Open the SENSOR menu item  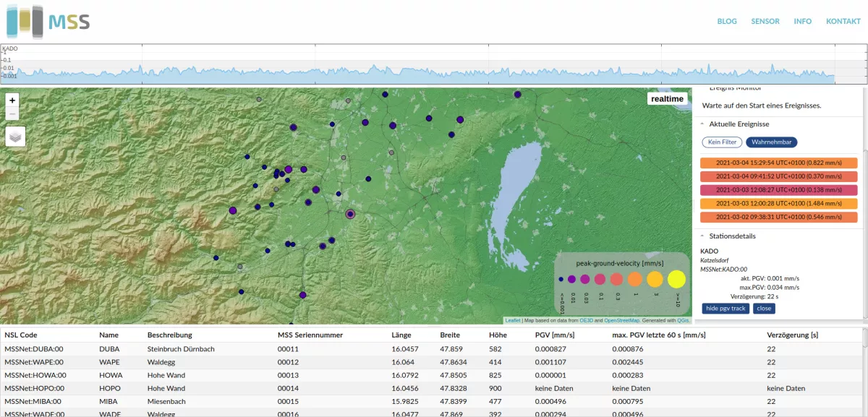[765, 21]
